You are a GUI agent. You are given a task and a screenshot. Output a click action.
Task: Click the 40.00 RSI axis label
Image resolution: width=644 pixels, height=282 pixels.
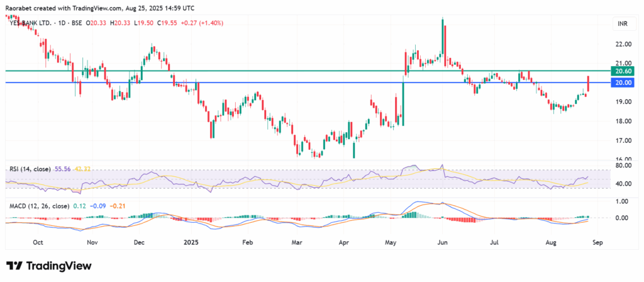(x=623, y=184)
